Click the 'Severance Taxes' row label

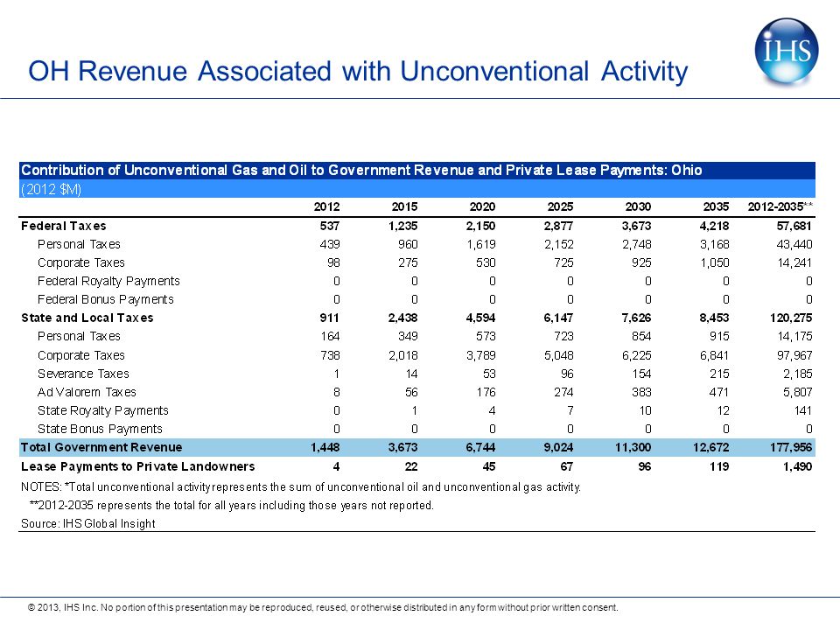(x=83, y=374)
